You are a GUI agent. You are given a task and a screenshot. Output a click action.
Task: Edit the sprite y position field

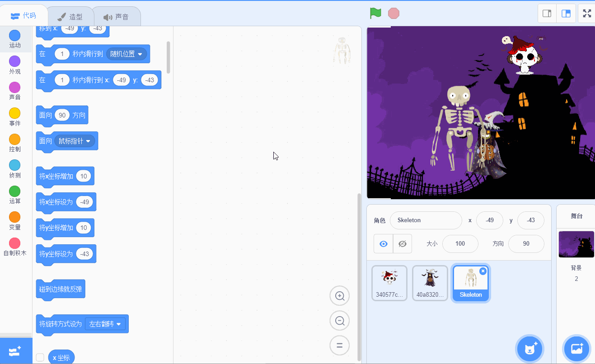pyautogui.click(x=531, y=220)
